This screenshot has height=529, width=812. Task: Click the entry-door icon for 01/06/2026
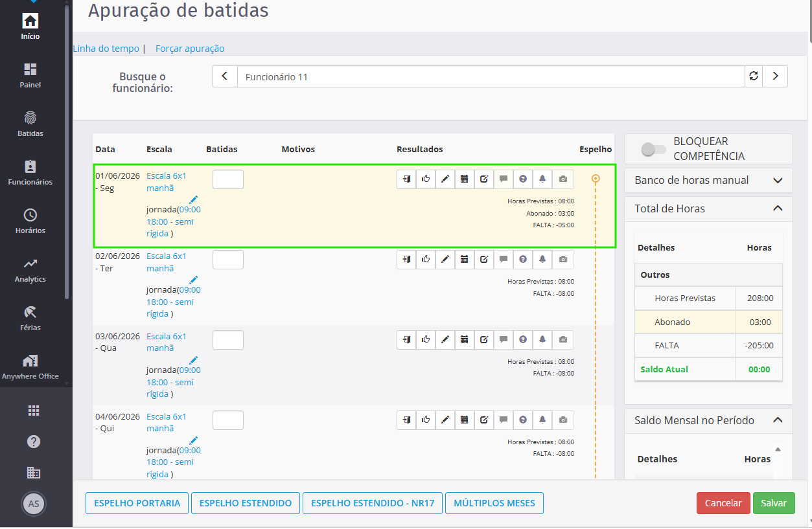[406, 179]
